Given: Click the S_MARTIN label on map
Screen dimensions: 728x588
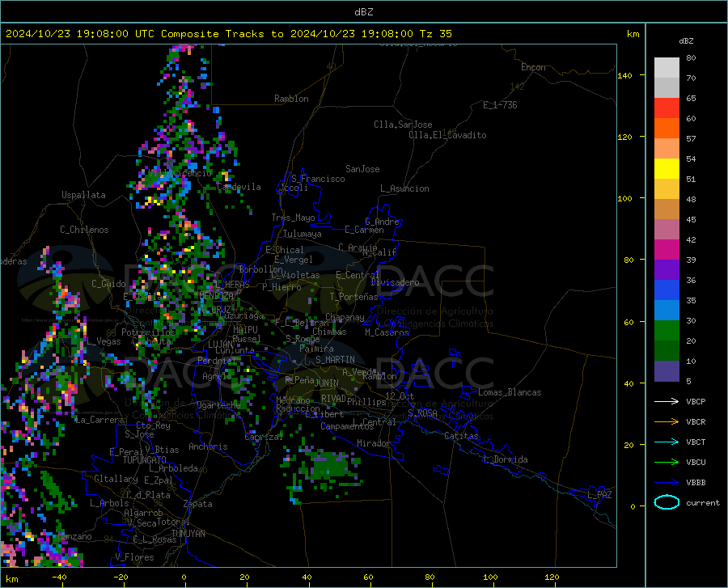Looking at the screenshot, I should 335,360.
